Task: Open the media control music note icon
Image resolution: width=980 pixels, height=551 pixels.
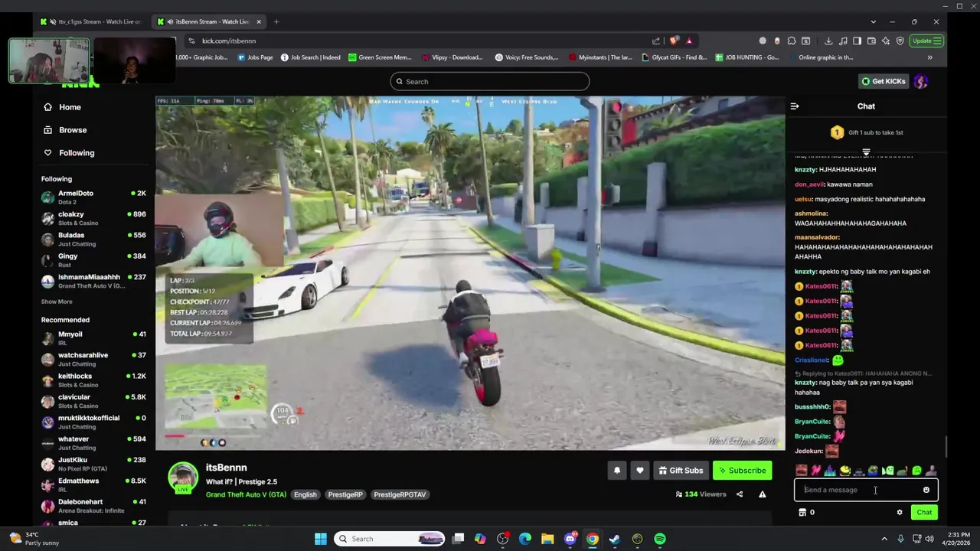Action: point(843,41)
